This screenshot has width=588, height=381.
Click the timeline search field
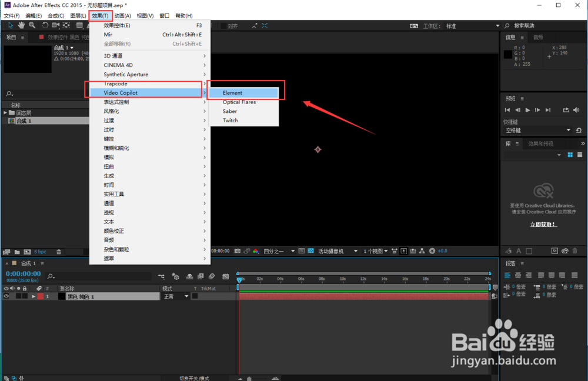(x=99, y=276)
